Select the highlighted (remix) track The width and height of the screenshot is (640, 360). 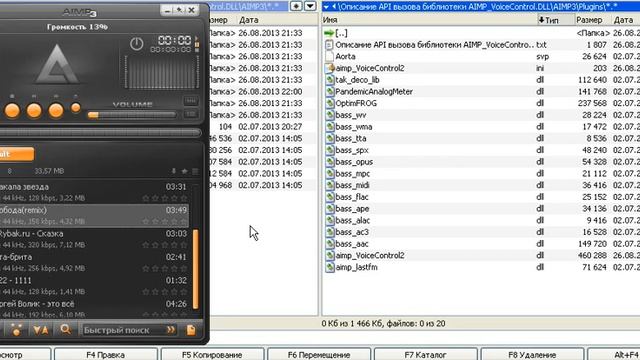(94, 216)
